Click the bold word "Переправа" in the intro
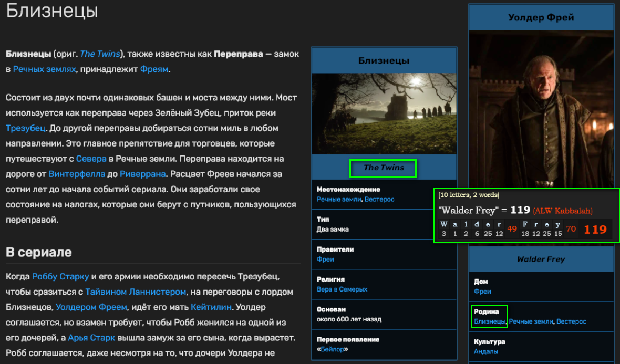This screenshot has height=364, width=620. [x=239, y=54]
